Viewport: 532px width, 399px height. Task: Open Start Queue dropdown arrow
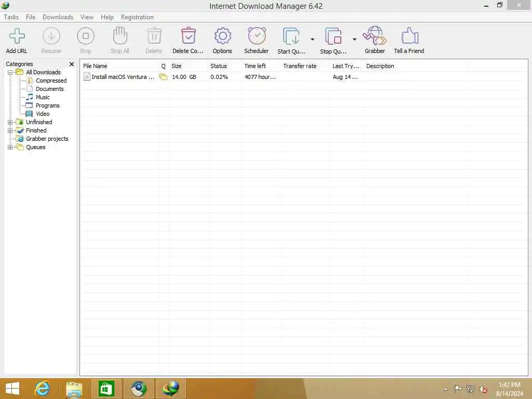pos(312,39)
